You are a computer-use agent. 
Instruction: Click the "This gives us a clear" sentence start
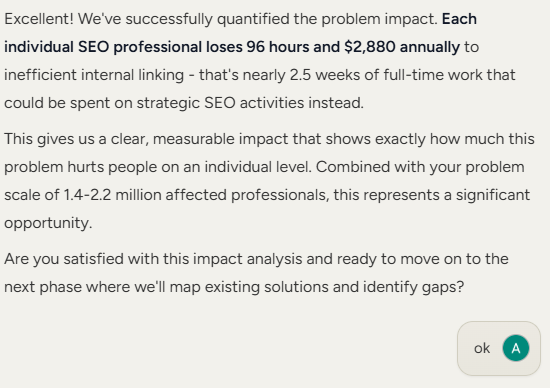[x=74, y=139]
